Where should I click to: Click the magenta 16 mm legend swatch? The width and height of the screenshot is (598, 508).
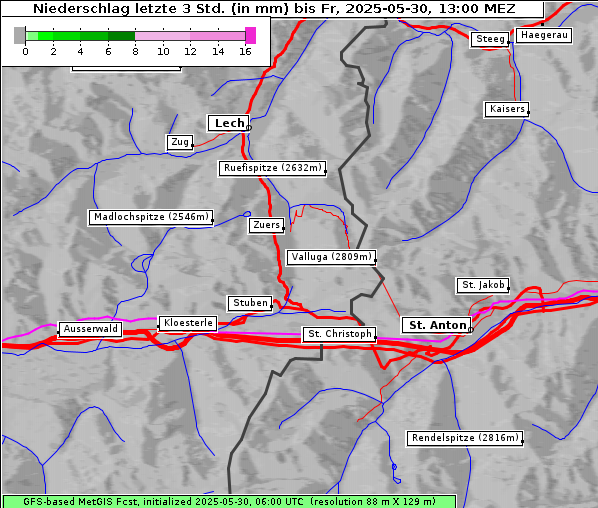pos(251,35)
